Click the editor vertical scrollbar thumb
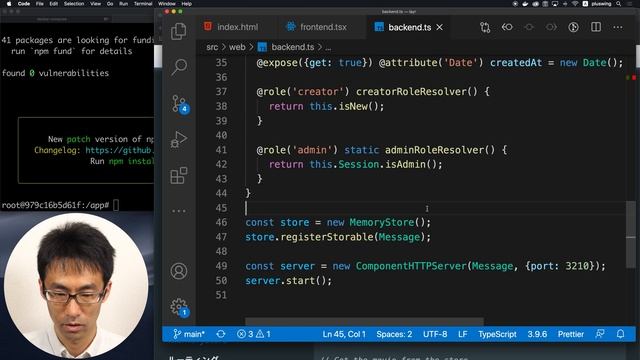The height and width of the screenshot is (360, 640). [x=631, y=235]
